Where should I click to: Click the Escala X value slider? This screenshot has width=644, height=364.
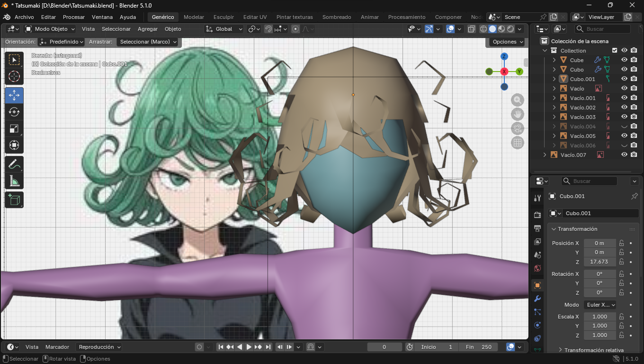(599, 317)
